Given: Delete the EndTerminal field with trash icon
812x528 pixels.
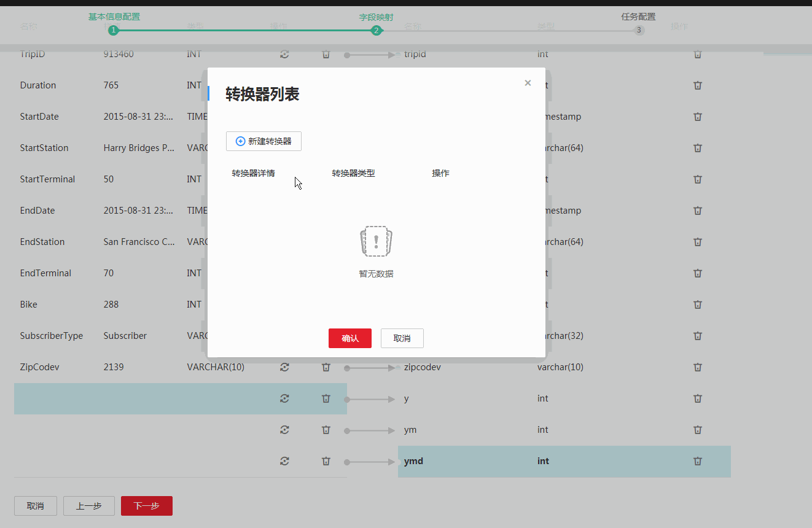Looking at the screenshot, I should click(326, 273).
